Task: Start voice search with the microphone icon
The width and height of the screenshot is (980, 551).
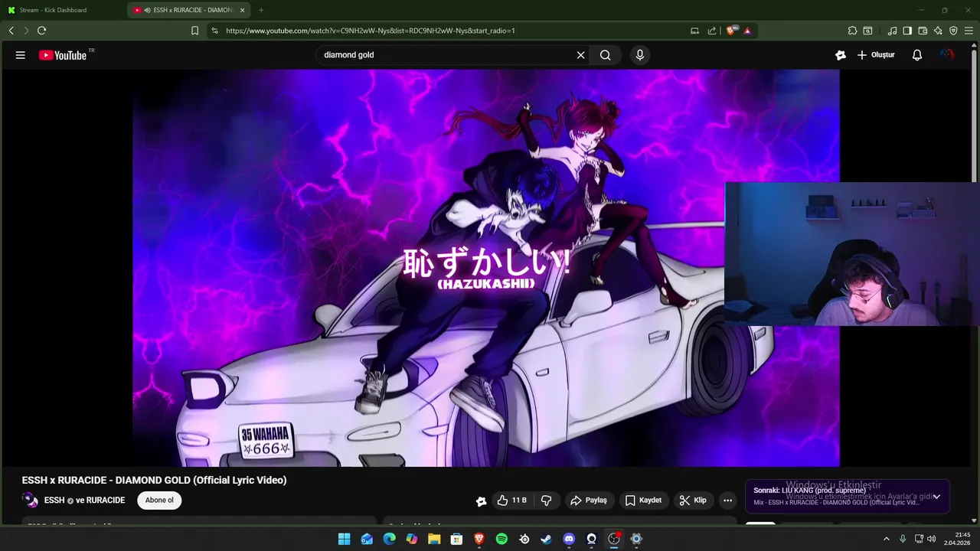Action: coord(640,55)
